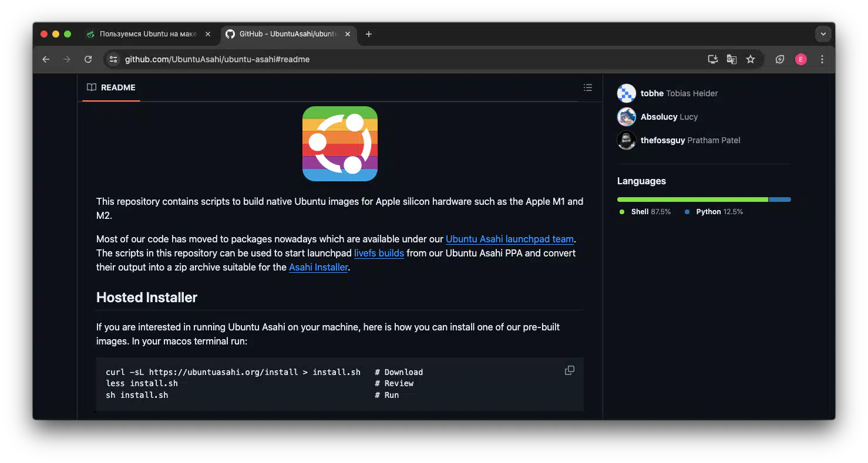This screenshot has width=868, height=463.
Task: Open contributor thefossguy Pratham Patel
Action: click(690, 140)
